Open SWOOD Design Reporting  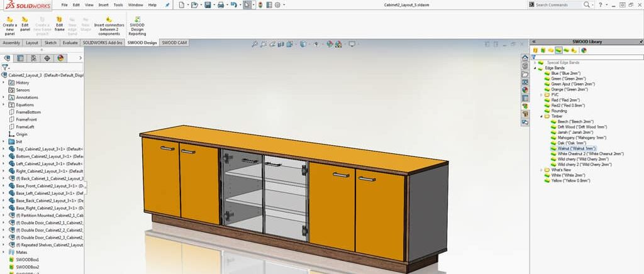137,26
